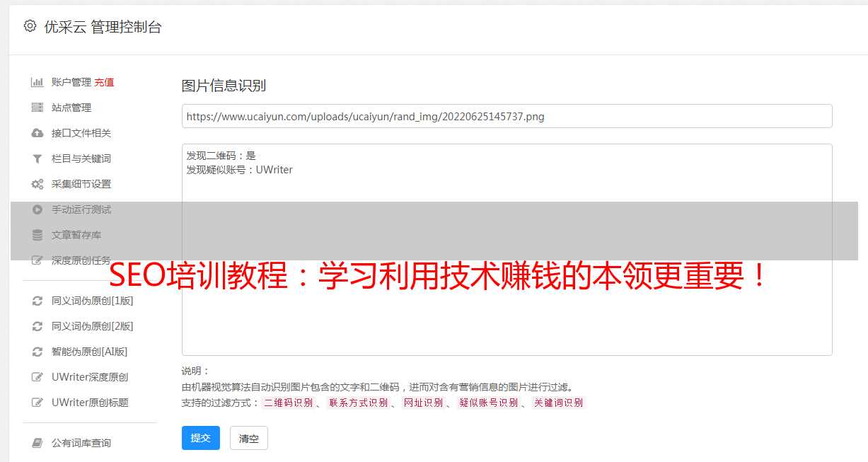Click the edit icon beside 深度原创任务
This screenshot has height=462, width=868.
tap(37, 260)
